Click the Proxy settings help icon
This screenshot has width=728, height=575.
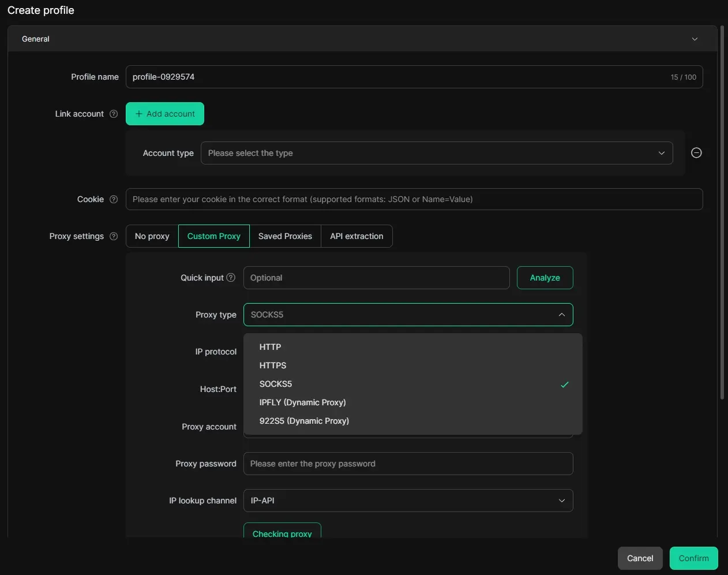(x=114, y=236)
